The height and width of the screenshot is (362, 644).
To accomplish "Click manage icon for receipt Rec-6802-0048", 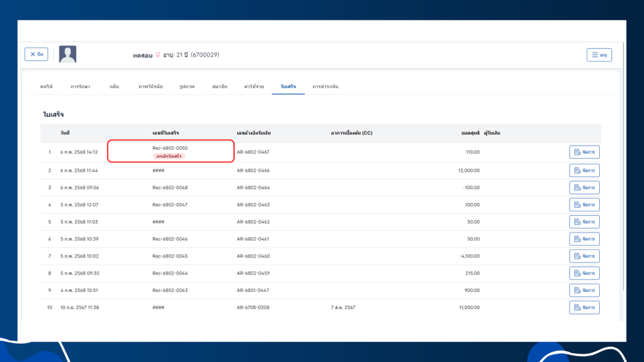I will pyautogui.click(x=577, y=188).
